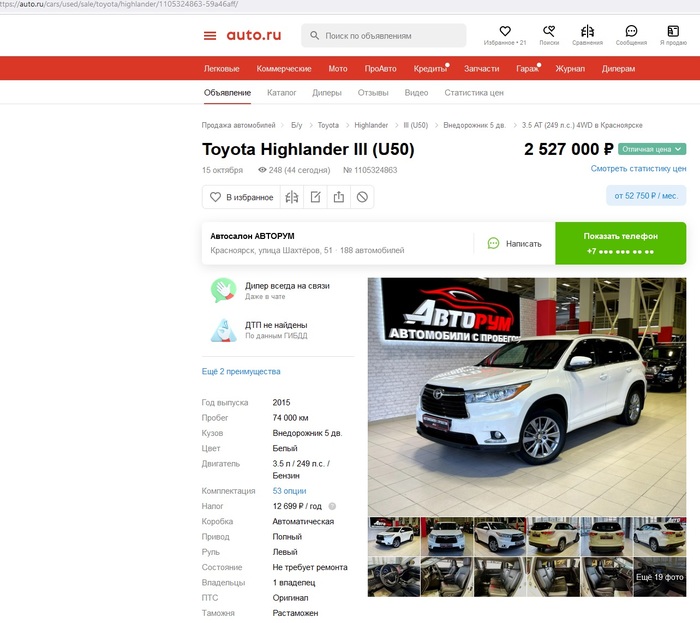Image resolution: width=700 pixels, height=623 pixels.
Task: Click the 1 владелец value
Action: click(x=294, y=582)
